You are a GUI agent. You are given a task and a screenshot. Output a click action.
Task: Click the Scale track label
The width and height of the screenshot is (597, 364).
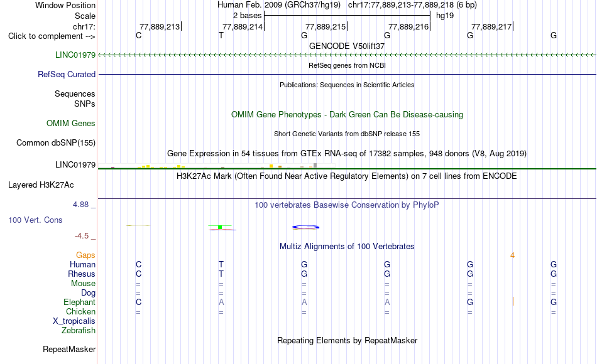[85, 16]
